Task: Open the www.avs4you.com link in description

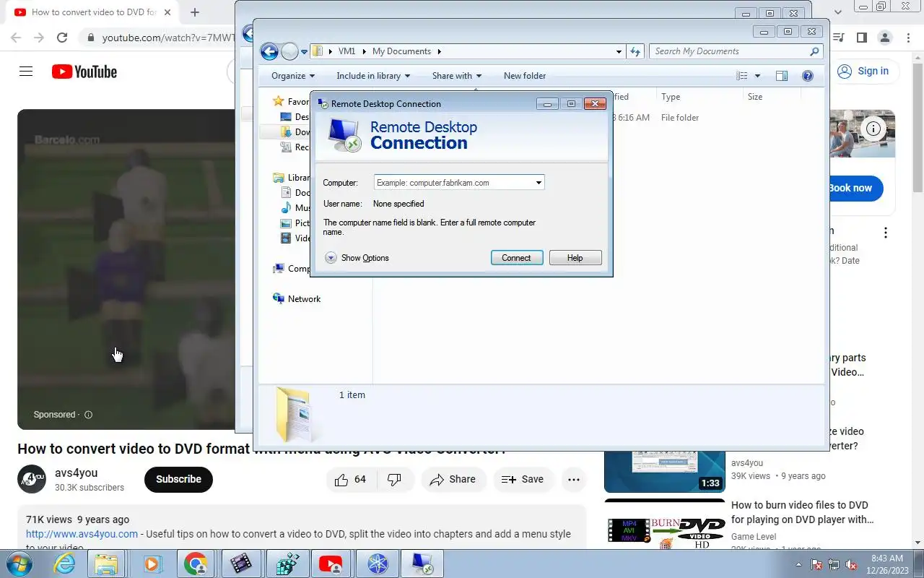Action: [82, 534]
